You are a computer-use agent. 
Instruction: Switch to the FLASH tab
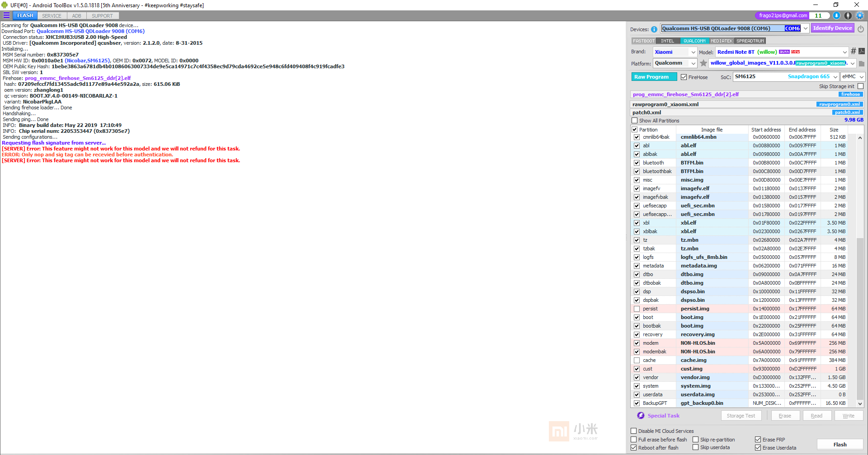(x=25, y=16)
